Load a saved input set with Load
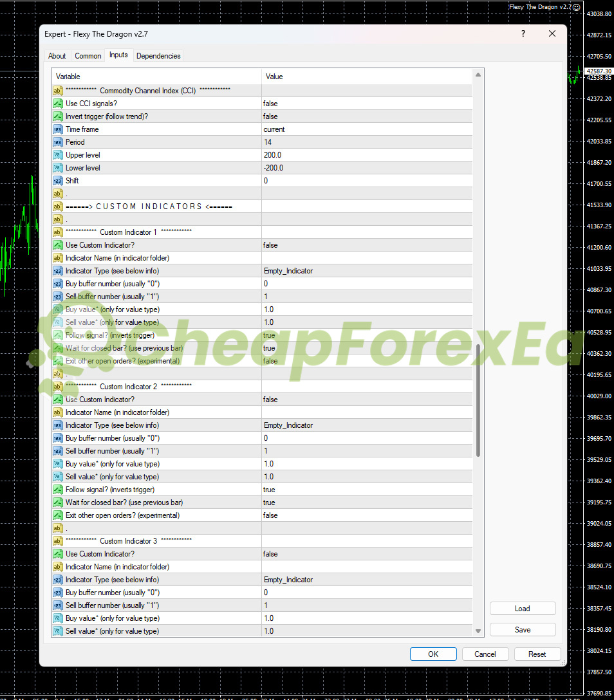The width and height of the screenshot is (614, 700). tap(523, 609)
